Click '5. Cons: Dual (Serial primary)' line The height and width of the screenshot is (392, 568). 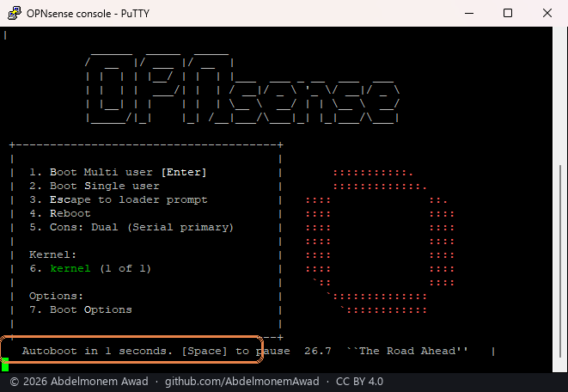point(131,227)
